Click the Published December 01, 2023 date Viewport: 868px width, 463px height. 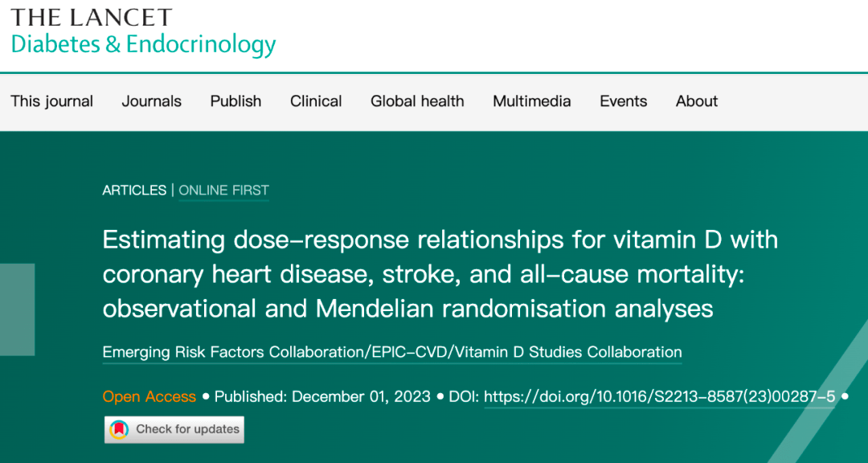pos(322,396)
